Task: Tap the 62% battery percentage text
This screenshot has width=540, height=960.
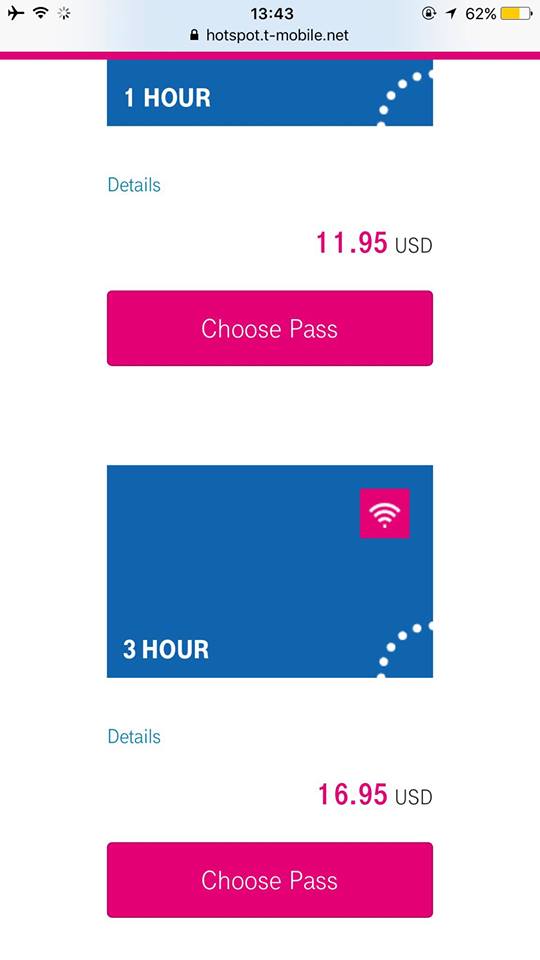Action: [x=481, y=13]
